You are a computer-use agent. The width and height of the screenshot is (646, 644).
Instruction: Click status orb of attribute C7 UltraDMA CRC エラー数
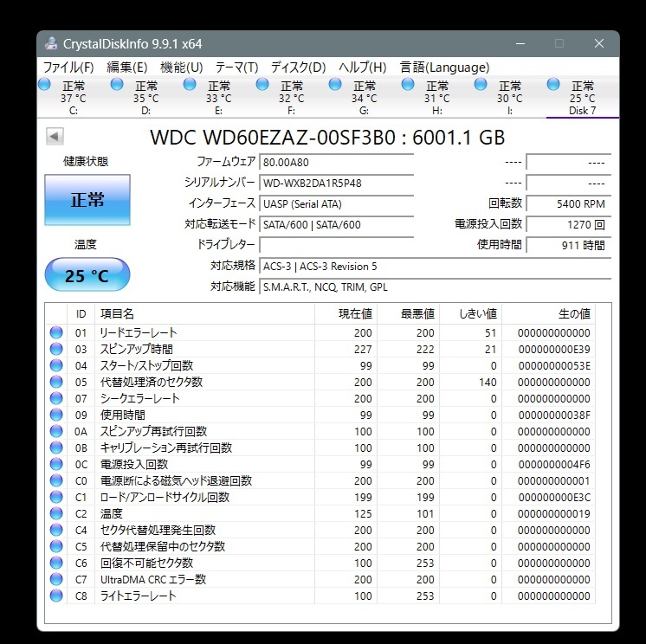coord(56,579)
